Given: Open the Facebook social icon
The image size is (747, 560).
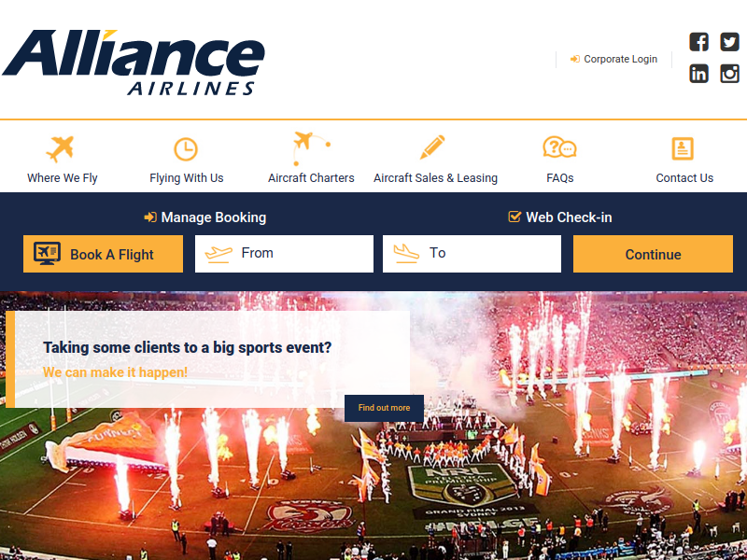Looking at the screenshot, I should pyautogui.click(x=698, y=42).
